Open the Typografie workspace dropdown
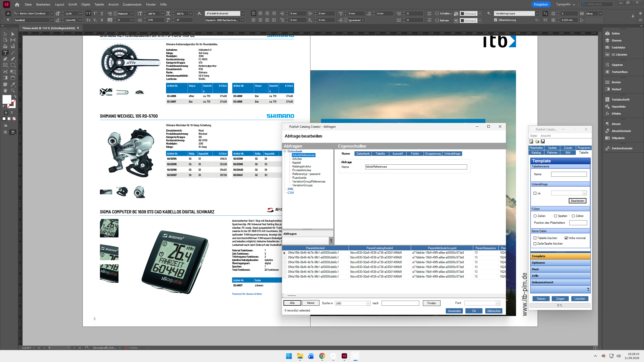 tap(566, 4)
